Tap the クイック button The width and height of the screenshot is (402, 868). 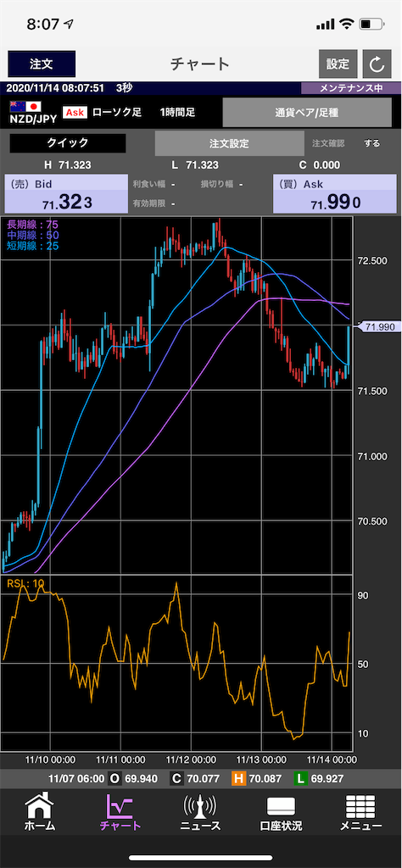point(68,142)
